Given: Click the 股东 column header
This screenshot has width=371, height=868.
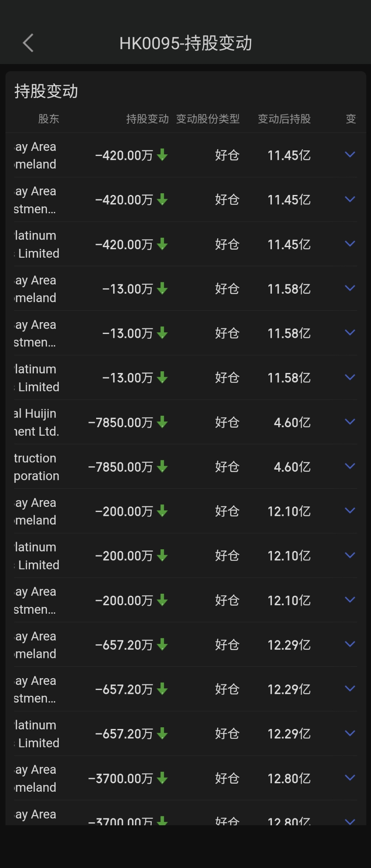Looking at the screenshot, I should [49, 119].
